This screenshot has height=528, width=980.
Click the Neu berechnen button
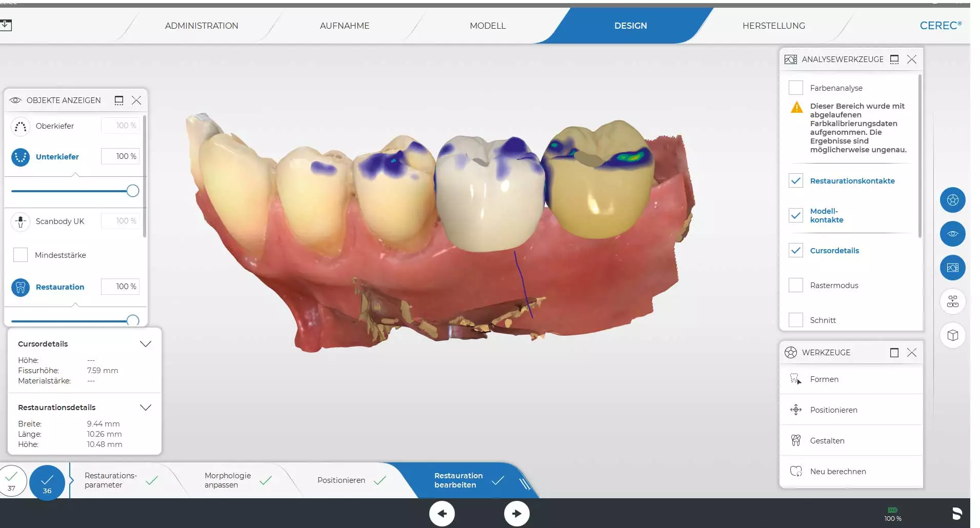point(837,472)
